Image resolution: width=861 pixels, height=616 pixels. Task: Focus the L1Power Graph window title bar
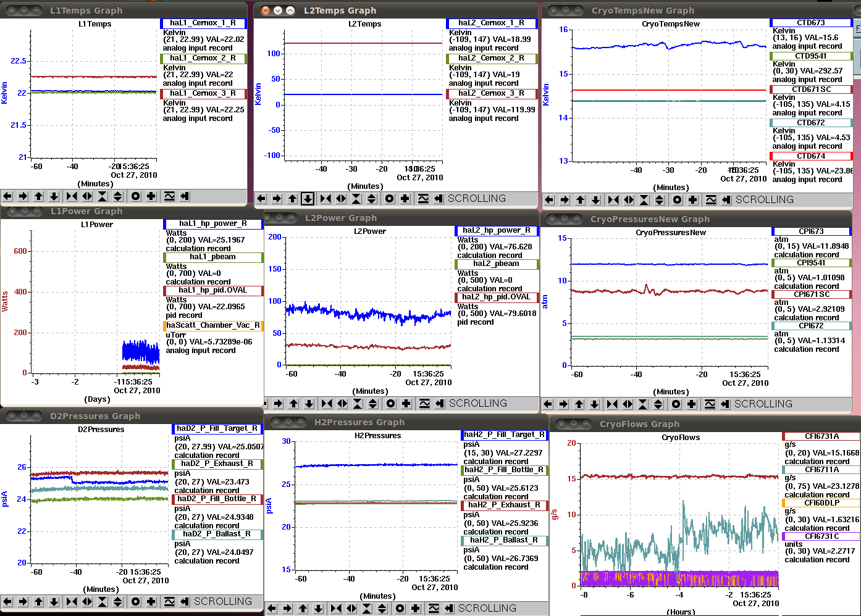point(132,211)
